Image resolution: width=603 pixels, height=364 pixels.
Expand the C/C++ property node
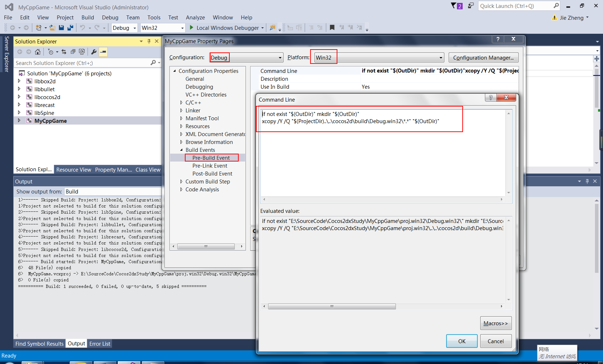[181, 103]
